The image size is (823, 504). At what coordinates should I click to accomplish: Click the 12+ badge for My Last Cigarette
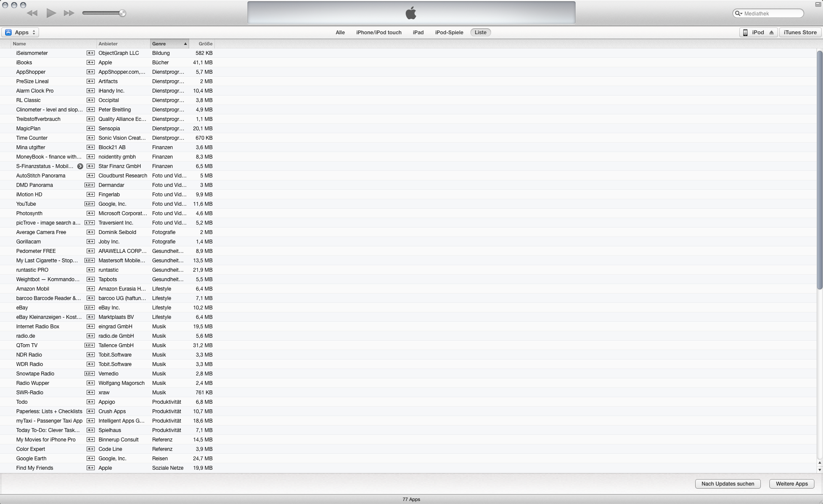pos(90,261)
